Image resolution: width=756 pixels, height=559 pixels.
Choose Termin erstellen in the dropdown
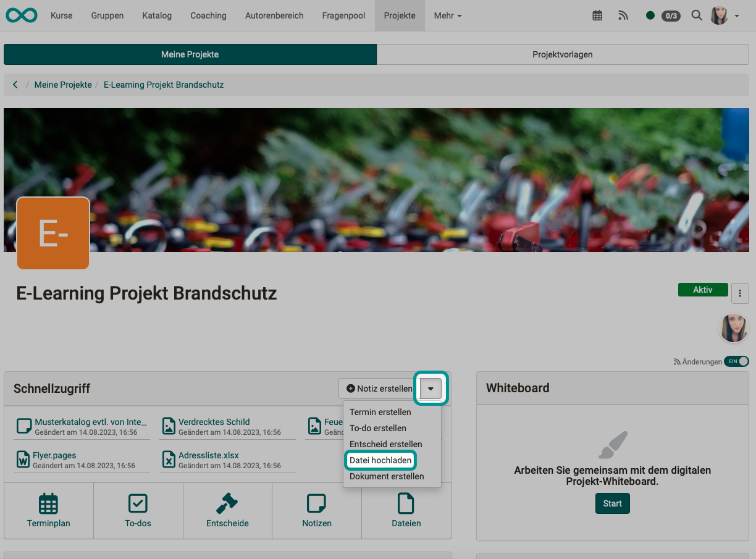380,412
